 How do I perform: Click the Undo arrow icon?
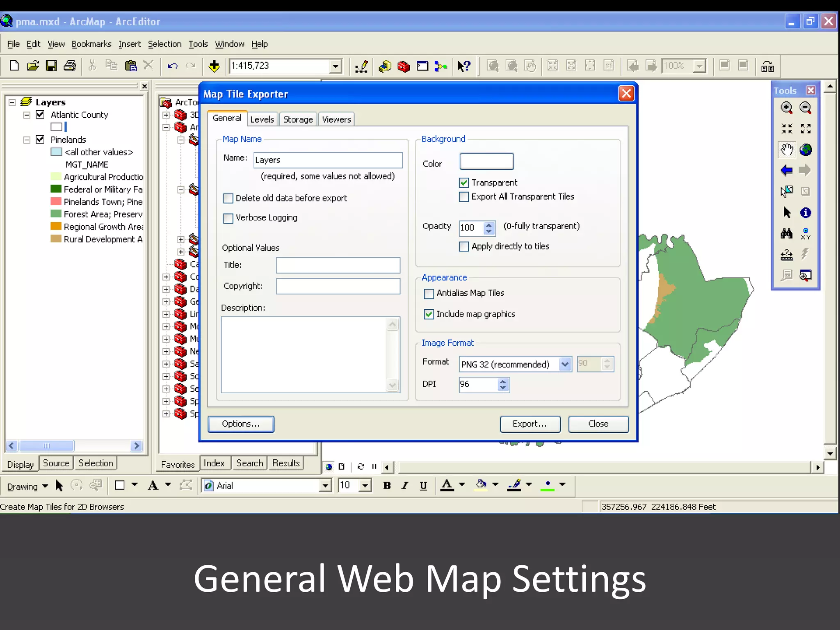(x=172, y=66)
